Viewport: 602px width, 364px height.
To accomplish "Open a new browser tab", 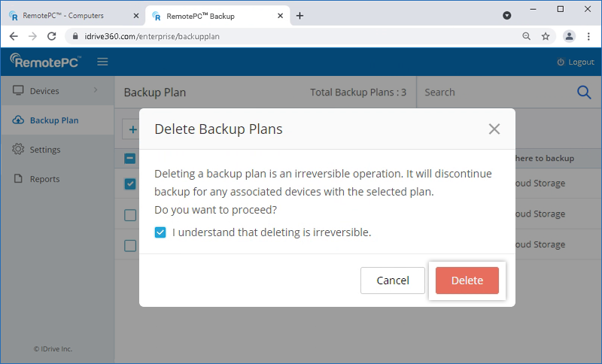I will coord(299,15).
